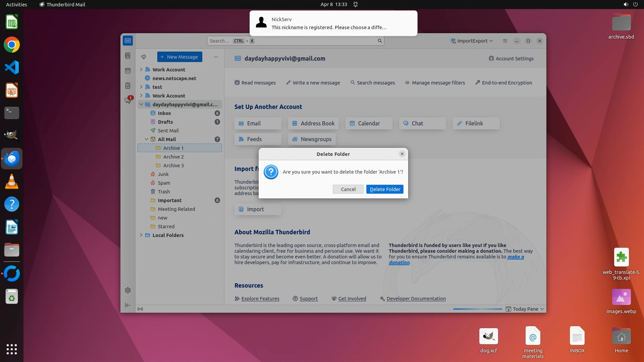This screenshot has width=644, height=362.
Task: Open Chat space icon with notification badge
Action: point(128,100)
